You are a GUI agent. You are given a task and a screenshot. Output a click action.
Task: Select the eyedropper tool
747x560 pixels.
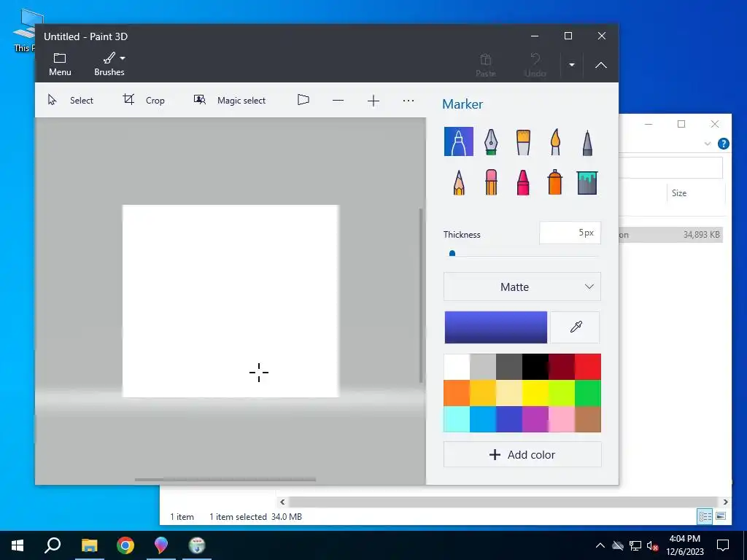click(576, 327)
